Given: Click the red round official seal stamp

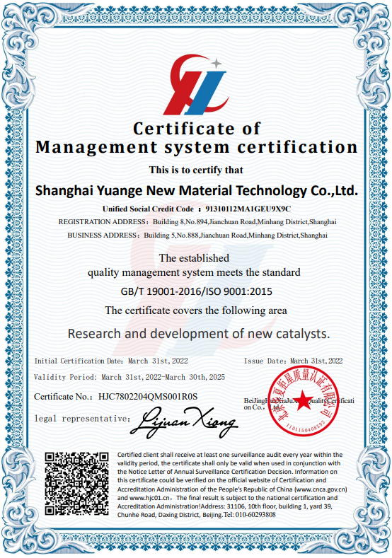Looking at the screenshot, I should [303, 401].
